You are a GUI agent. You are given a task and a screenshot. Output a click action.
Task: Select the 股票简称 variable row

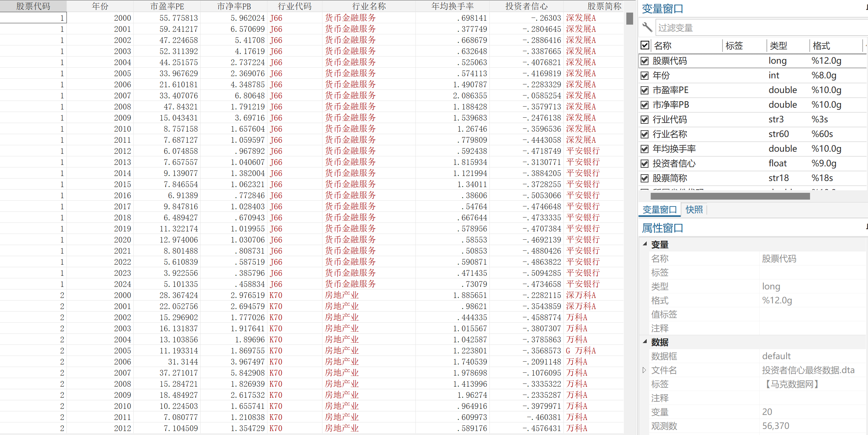click(x=670, y=178)
